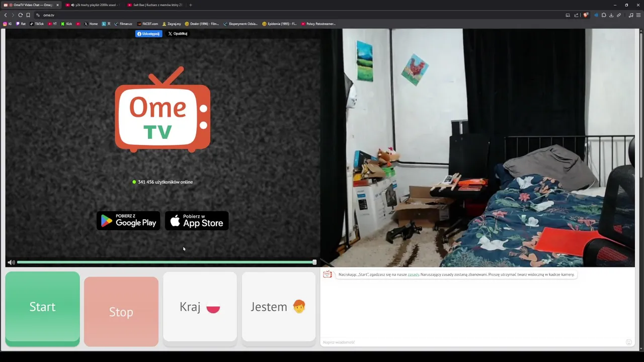This screenshot has height=362, width=644.
Task: Click the Napisz wiadomość message field
Action: click(x=472, y=342)
